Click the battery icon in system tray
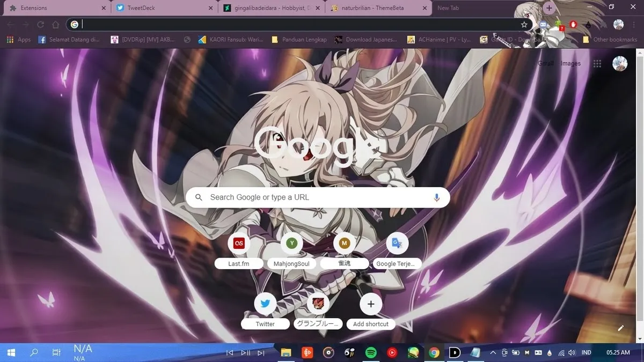The height and width of the screenshot is (362, 644). point(516,352)
